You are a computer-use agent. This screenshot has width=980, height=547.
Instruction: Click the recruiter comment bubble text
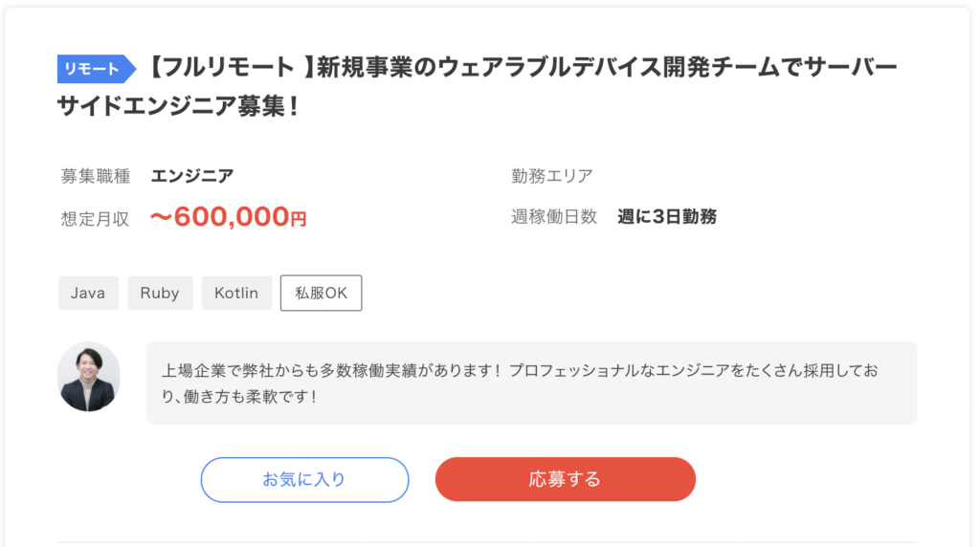(x=520, y=383)
